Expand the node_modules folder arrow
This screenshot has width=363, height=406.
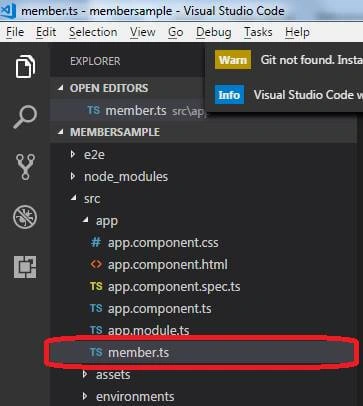tap(73, 176)
